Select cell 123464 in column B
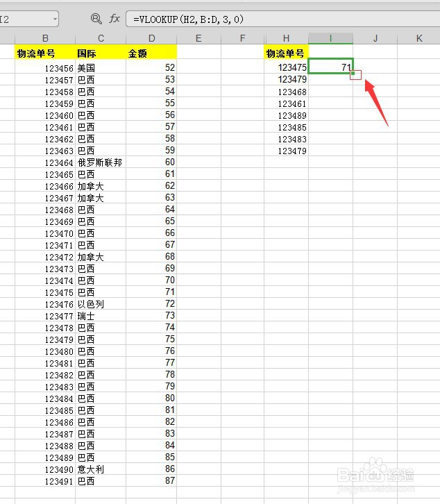Screen dimensions: 440x504 point(45,162)
